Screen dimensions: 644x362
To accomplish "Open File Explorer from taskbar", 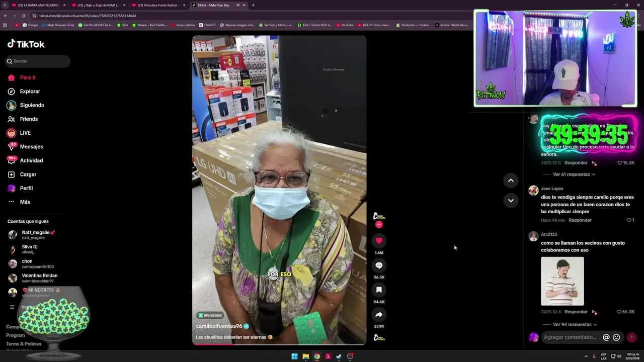I will coord(305,356).
